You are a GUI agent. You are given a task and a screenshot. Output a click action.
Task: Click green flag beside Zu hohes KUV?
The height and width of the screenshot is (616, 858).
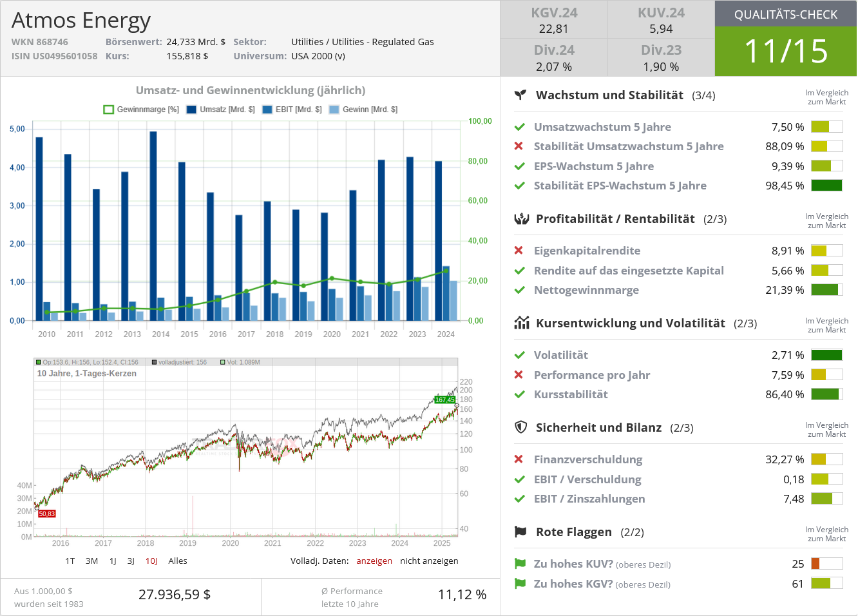520,564
